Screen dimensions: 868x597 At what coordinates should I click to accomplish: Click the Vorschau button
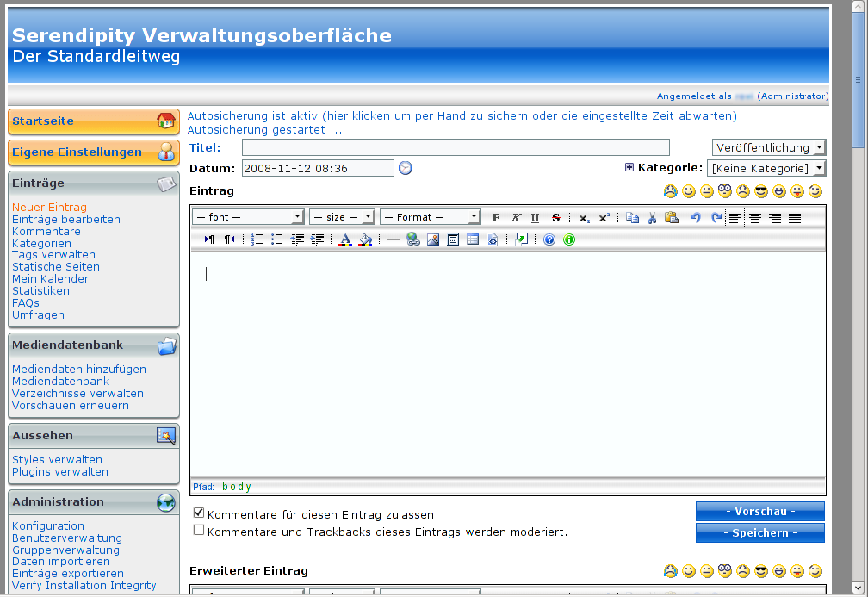760,511
